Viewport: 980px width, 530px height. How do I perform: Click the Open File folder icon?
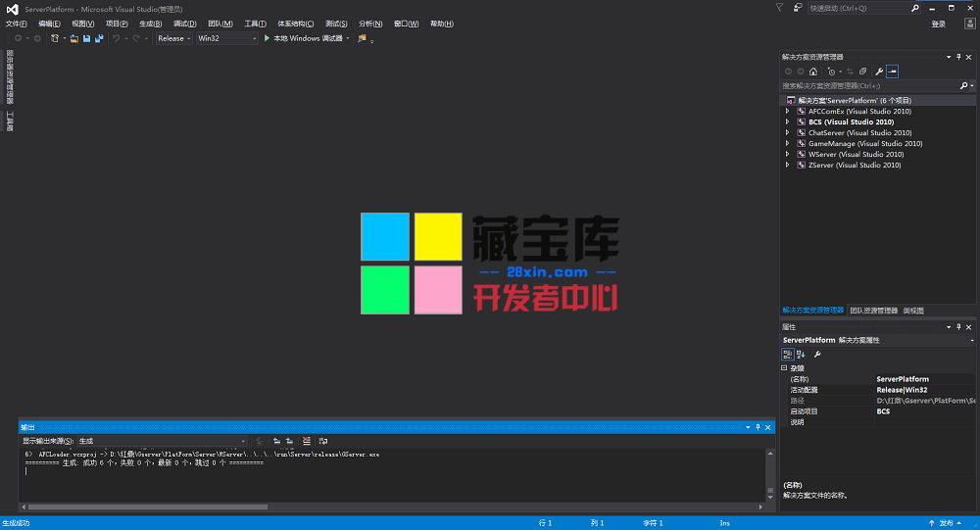pyautogui.click(x=74, y=38)
